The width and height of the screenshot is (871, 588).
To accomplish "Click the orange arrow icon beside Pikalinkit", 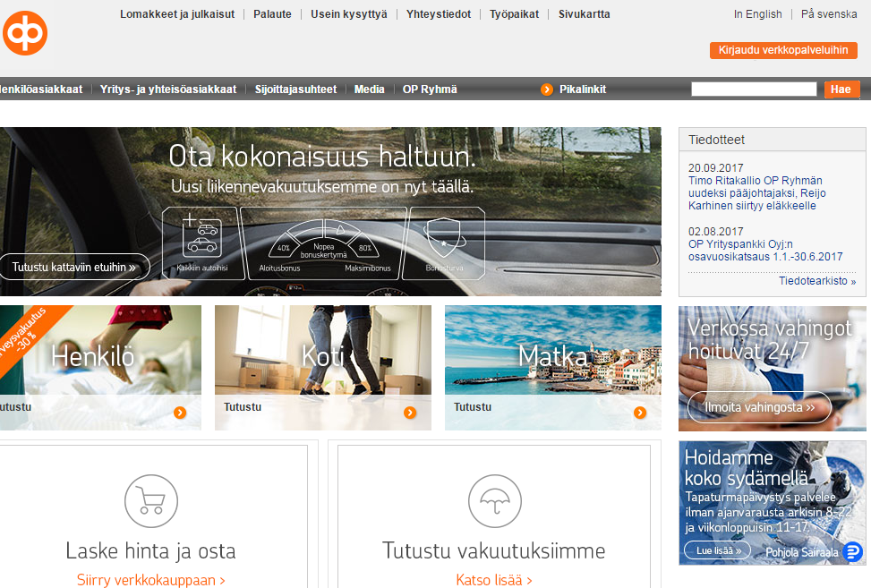I will pyautogui.click(x=547, y=89).
